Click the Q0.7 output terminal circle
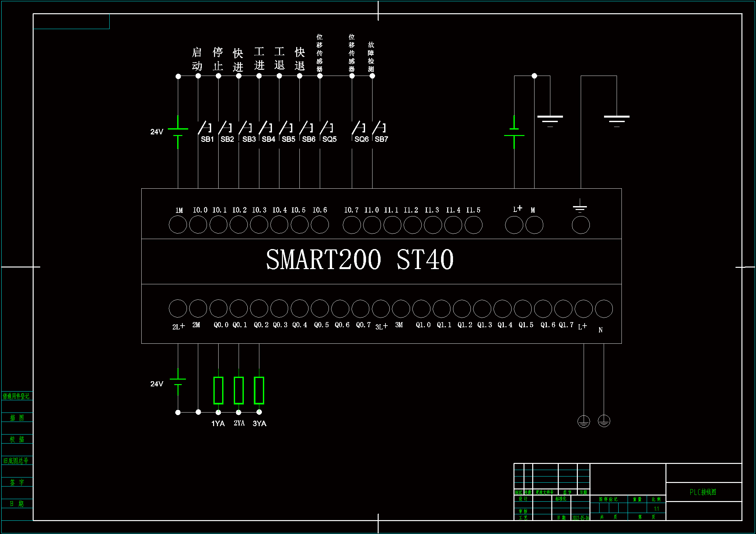The width and height of the screenshot is (756, 534). click(361, 309)
